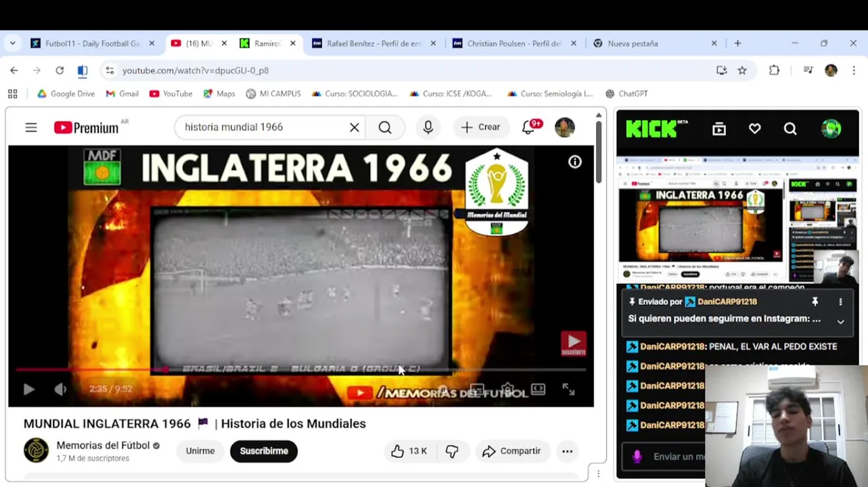Expand pinned message chevron in Kick chat
Screen dimensions: 868x487
[x=841, y=322]
